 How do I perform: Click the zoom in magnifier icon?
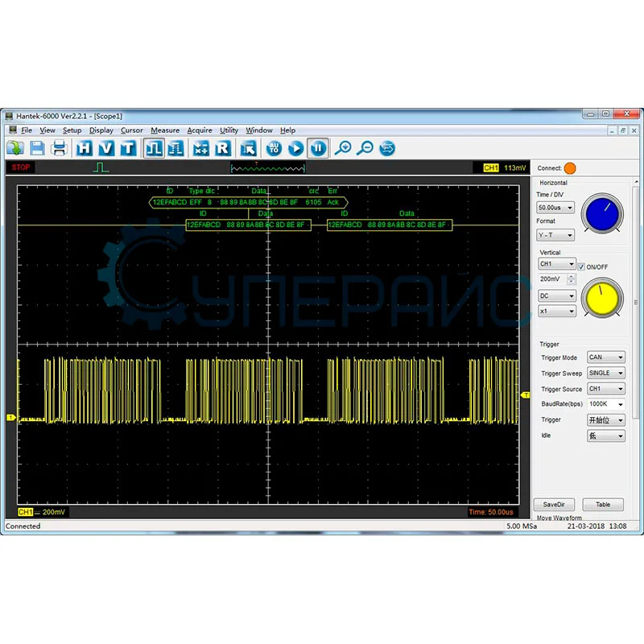pos(344,148)
